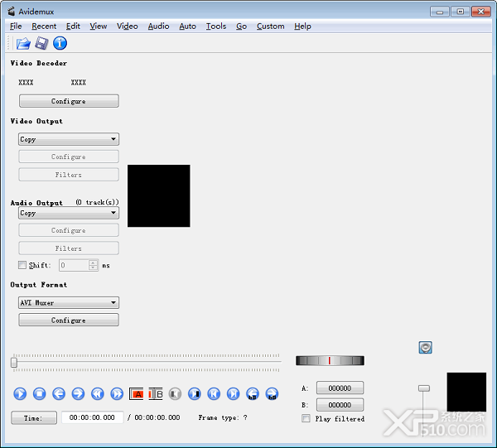Click the total duration text 00:00:00.000
The width and height of the screenshot is (497, 448).
(157, 417)
